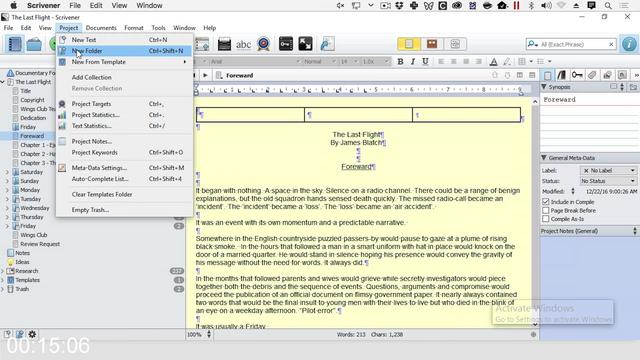Collapse the Synopsis section triangle

point(544,87)
